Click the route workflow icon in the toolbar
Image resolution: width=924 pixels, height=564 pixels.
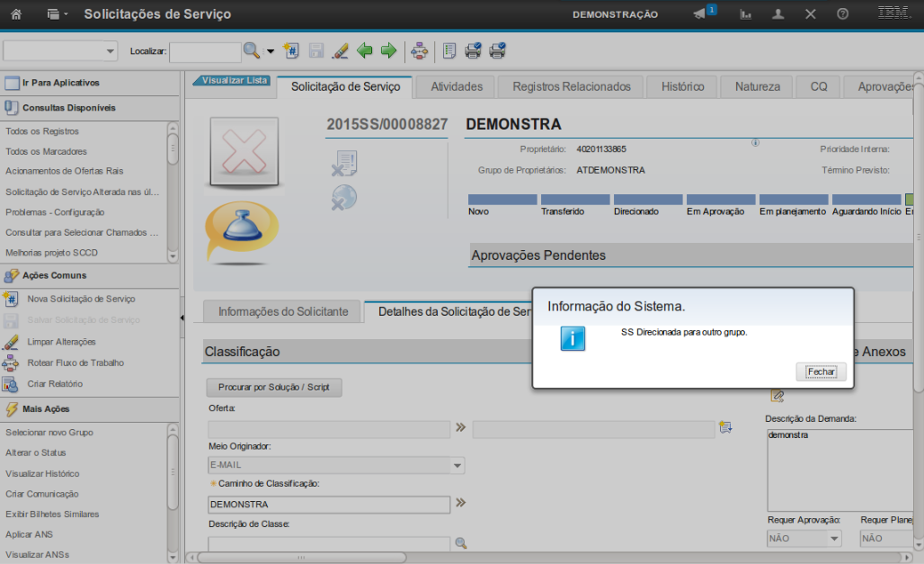(419, 51)
